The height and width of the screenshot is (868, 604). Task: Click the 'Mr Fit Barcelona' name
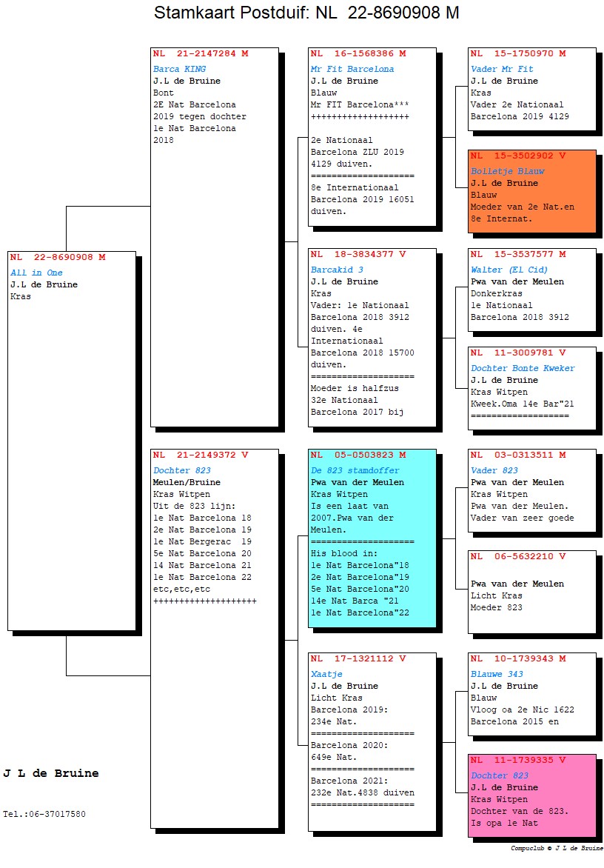(x=352, y=69)
